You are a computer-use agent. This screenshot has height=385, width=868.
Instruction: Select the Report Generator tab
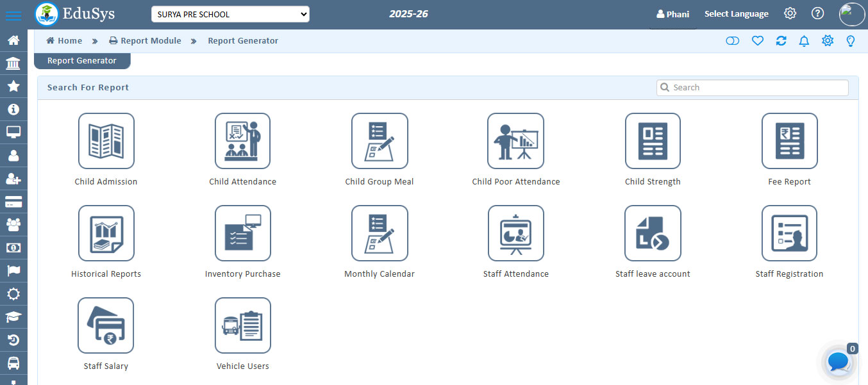click(82, 61)
